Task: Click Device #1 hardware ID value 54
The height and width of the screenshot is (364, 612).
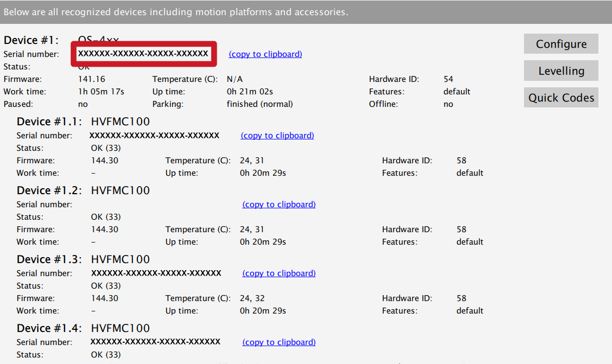Action: 448,79
